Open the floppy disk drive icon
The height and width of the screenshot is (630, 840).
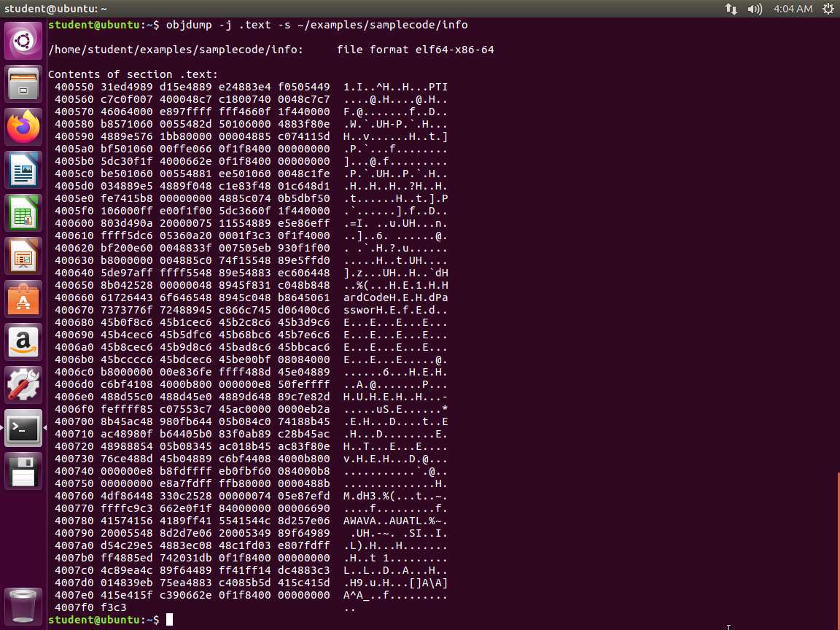[x=23, y=471]
